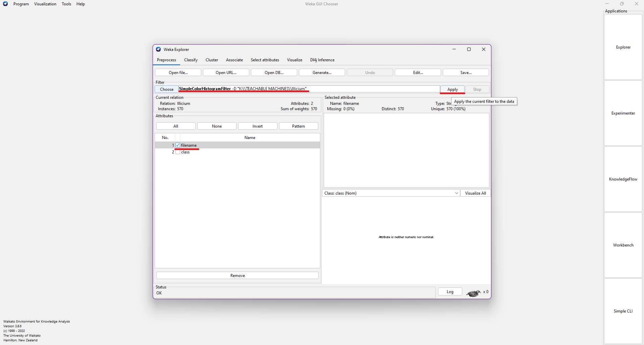Image resolution: width=644 pixels, height=345 pixels.
Task: Uncheck the filename attribute checkbox
Action: (178, 145)
